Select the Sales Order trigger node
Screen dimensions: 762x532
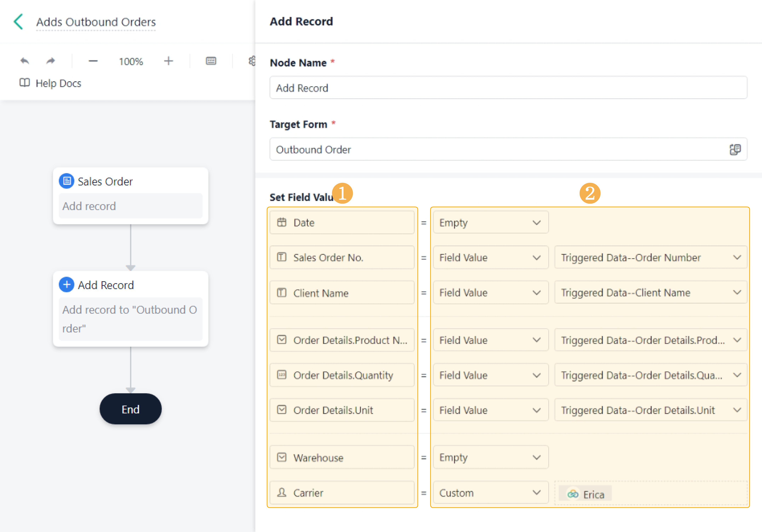tap(130, 195)
